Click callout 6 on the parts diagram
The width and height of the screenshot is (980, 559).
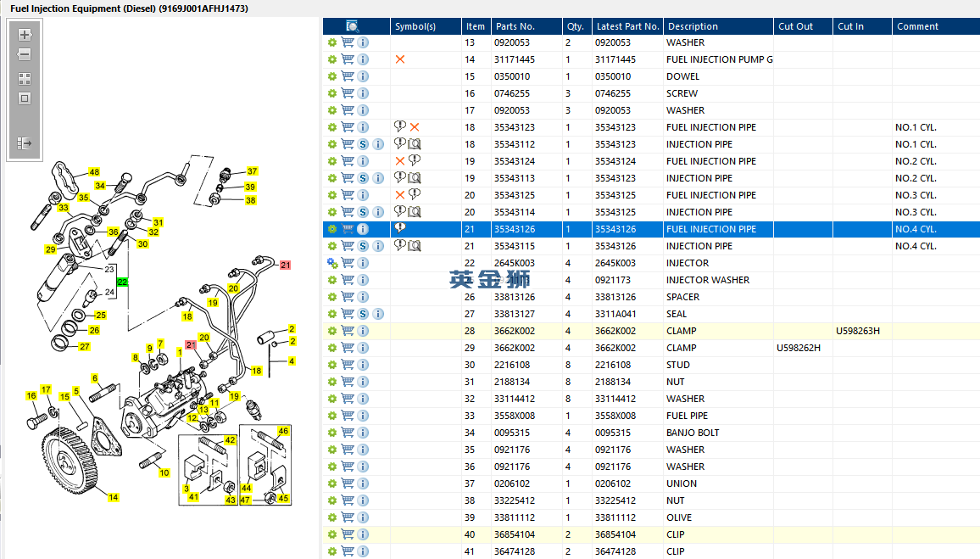pyautogui.click(x=95, y=378)
